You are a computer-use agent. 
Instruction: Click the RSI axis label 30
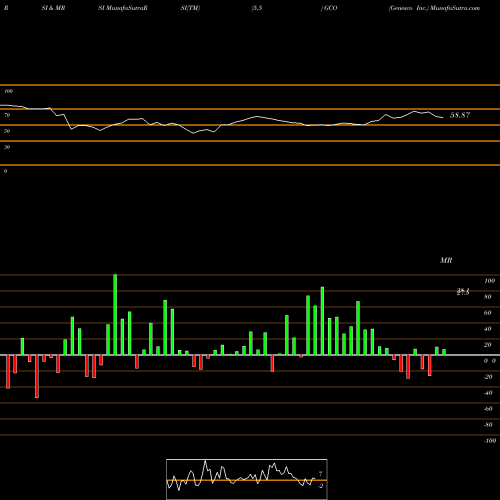pyautogui.click(x=7, y=147)
